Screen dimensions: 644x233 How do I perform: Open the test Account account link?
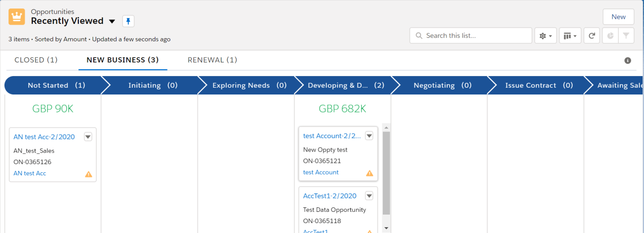(x=321, y=172)
